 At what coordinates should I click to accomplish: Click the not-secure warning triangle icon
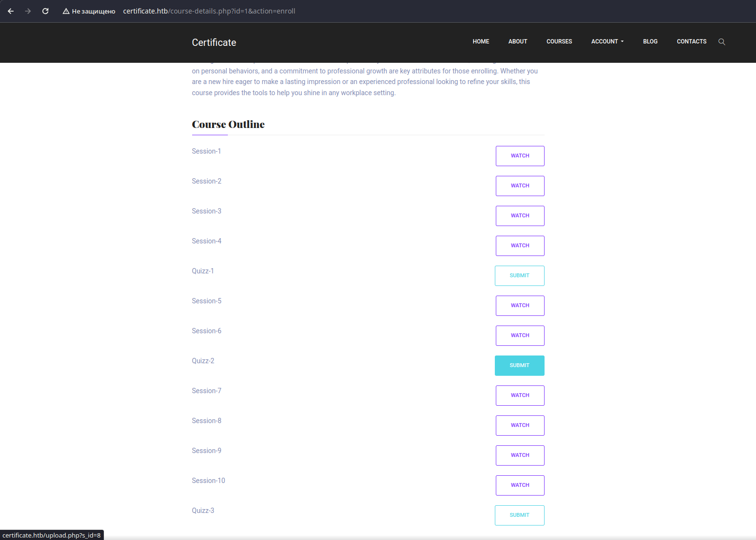coord(66,11)
